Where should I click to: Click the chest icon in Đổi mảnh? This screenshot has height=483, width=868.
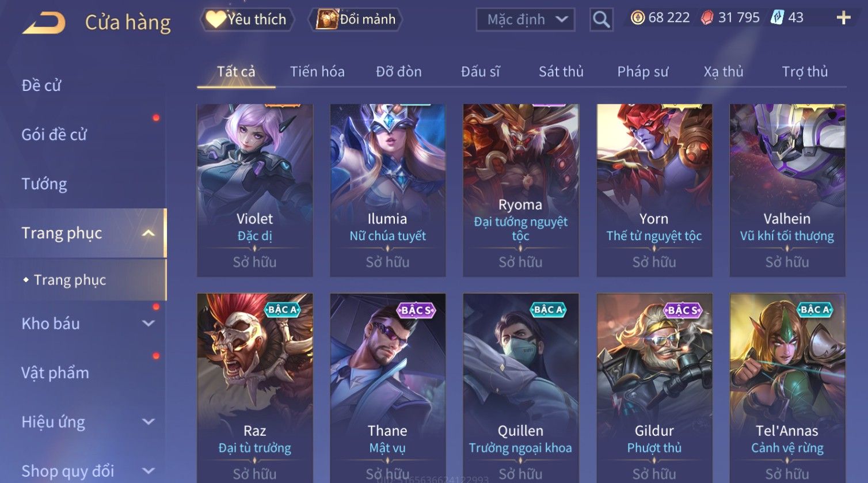tap(326, 20)
